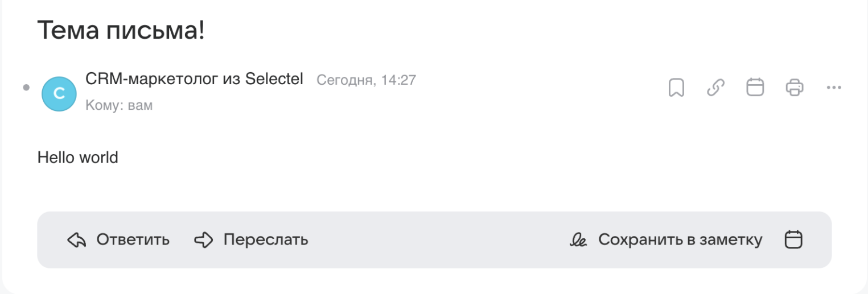Image resolution: width=868 pixels, height=294 pixels.
Task: Bookmark this email with the flag icon
Action: pos(676,88)
